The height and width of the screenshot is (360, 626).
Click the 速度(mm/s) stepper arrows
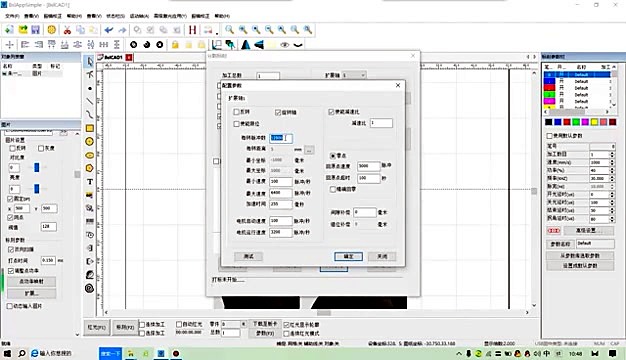pyautogui.click(x=612, y=162)
